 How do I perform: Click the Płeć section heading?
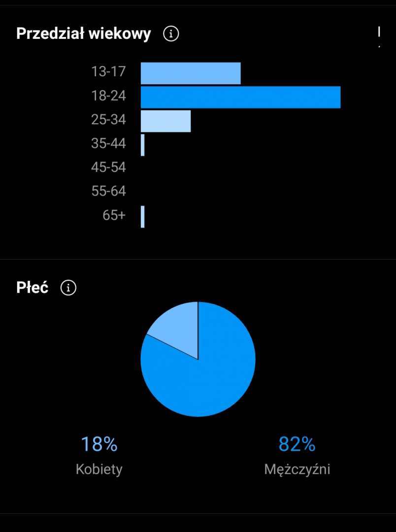click(x=33, y=288)
